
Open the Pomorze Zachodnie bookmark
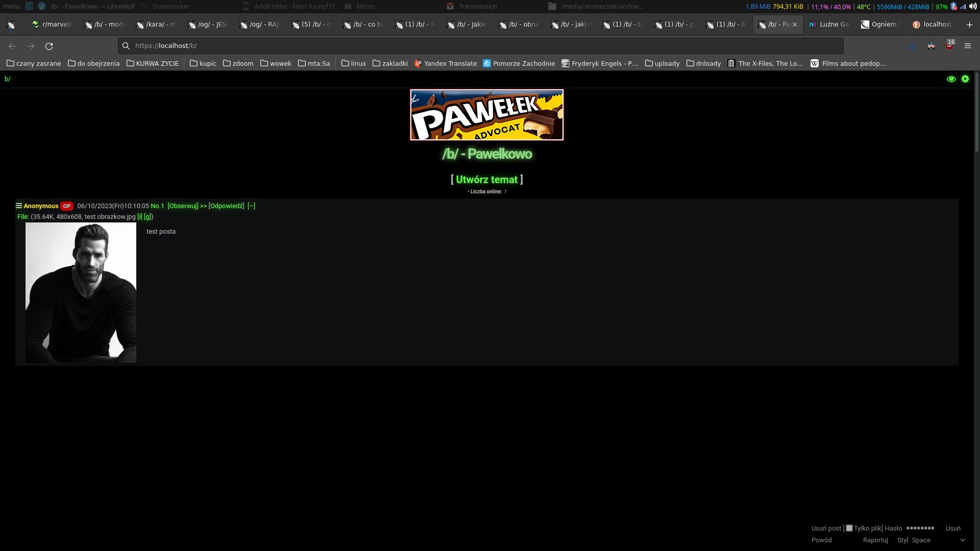(519, 63)
